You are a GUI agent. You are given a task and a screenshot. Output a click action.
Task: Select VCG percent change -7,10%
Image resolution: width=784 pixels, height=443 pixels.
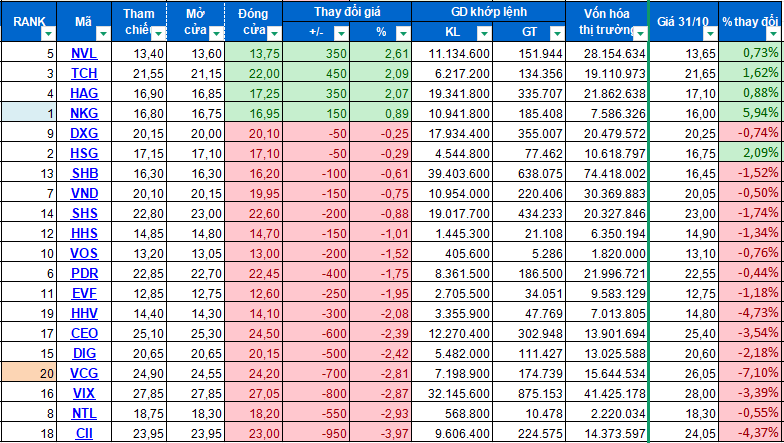pyautogui.click(x=751, y=374)
